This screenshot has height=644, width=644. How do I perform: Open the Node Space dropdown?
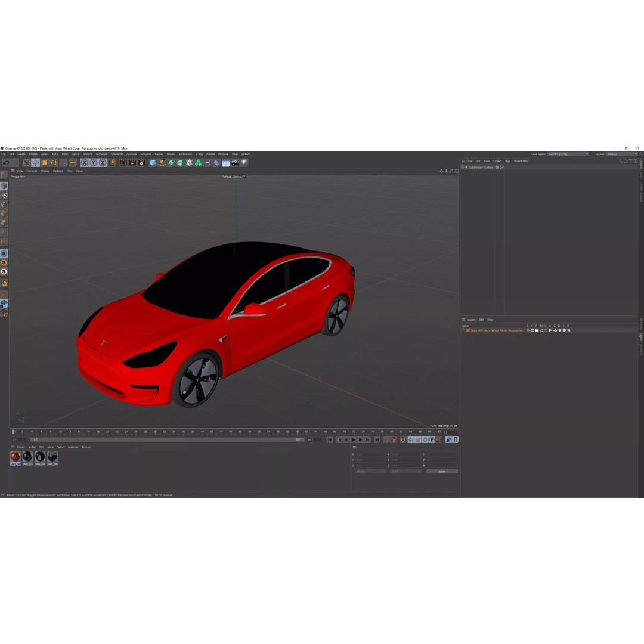pyautogui.click(x=568, y=154)
